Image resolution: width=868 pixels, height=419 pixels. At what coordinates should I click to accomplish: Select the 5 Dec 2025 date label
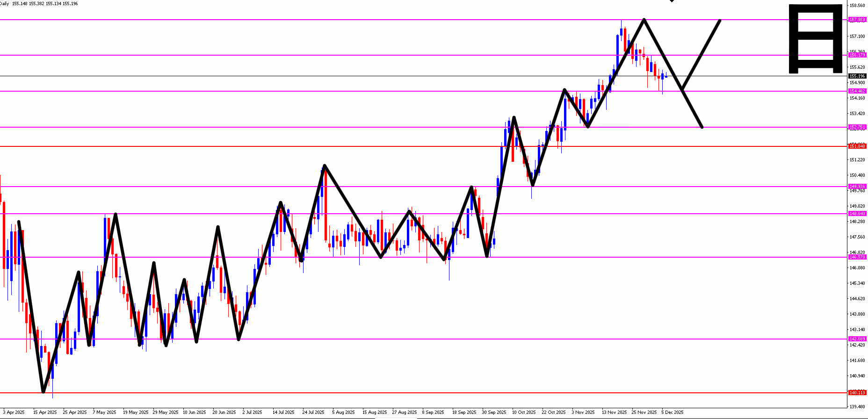click(x=673, y=412)
